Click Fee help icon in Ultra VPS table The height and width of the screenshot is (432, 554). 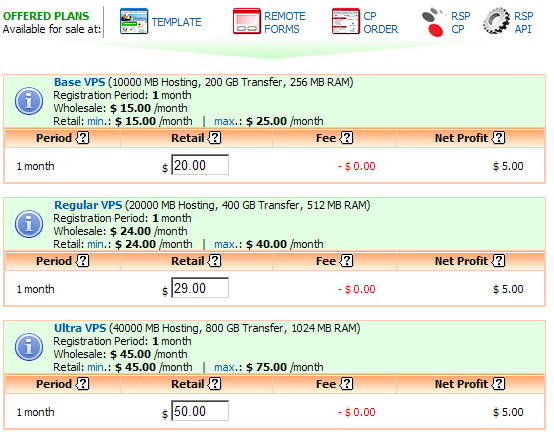346,383
